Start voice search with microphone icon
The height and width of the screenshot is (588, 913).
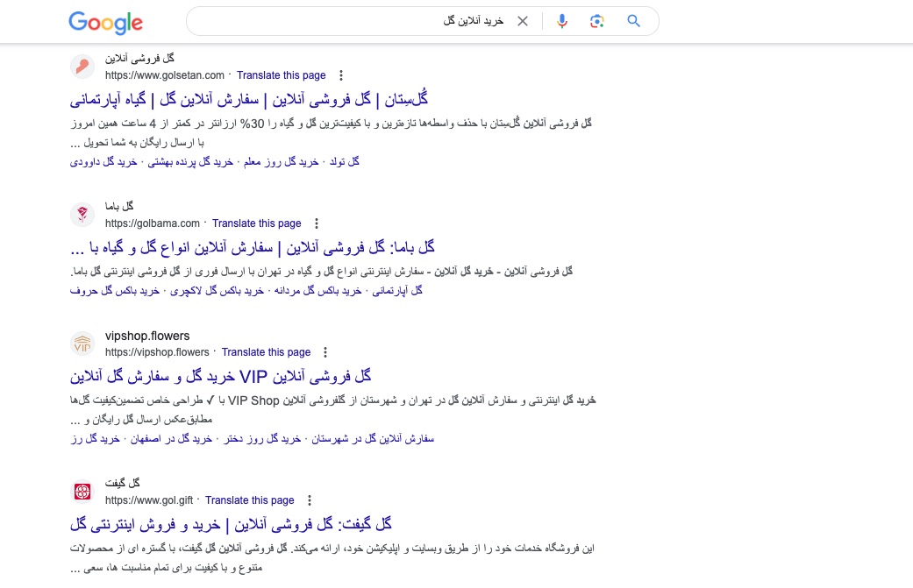561,21
